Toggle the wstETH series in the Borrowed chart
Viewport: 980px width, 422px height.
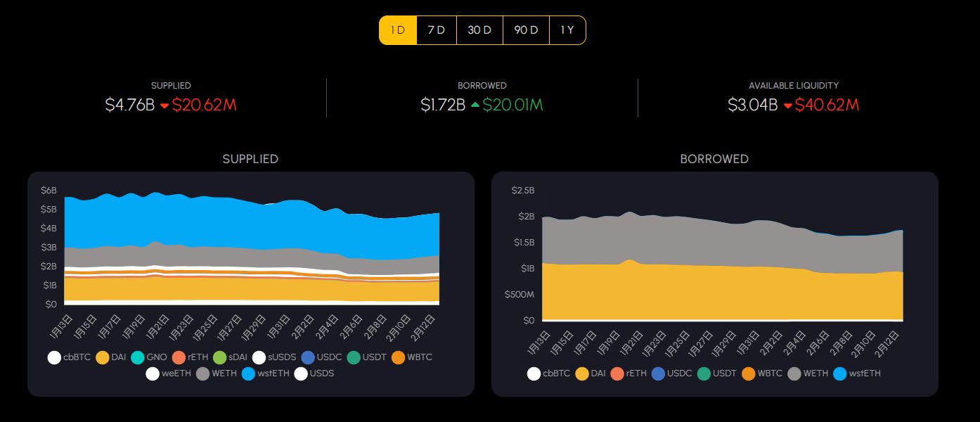pos(842,373)
